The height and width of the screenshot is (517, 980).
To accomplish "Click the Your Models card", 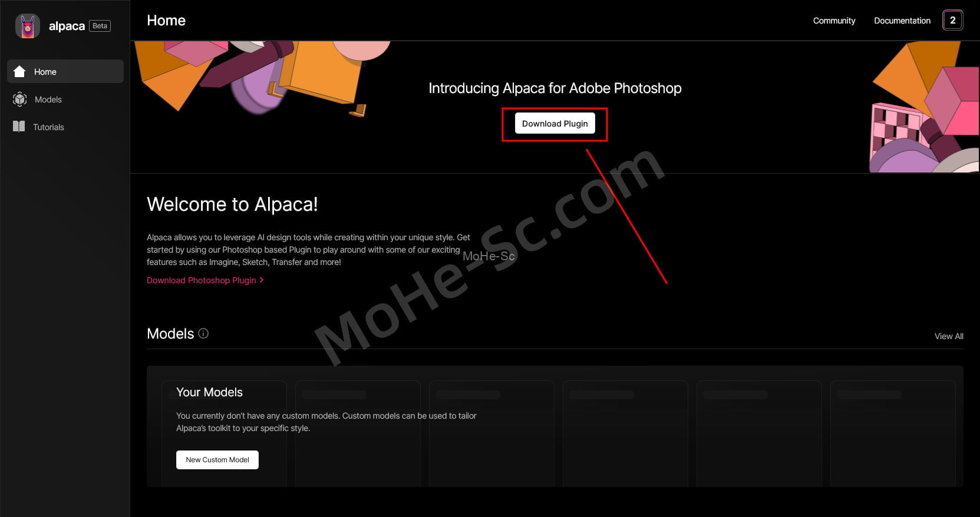I will click(224, 433).
